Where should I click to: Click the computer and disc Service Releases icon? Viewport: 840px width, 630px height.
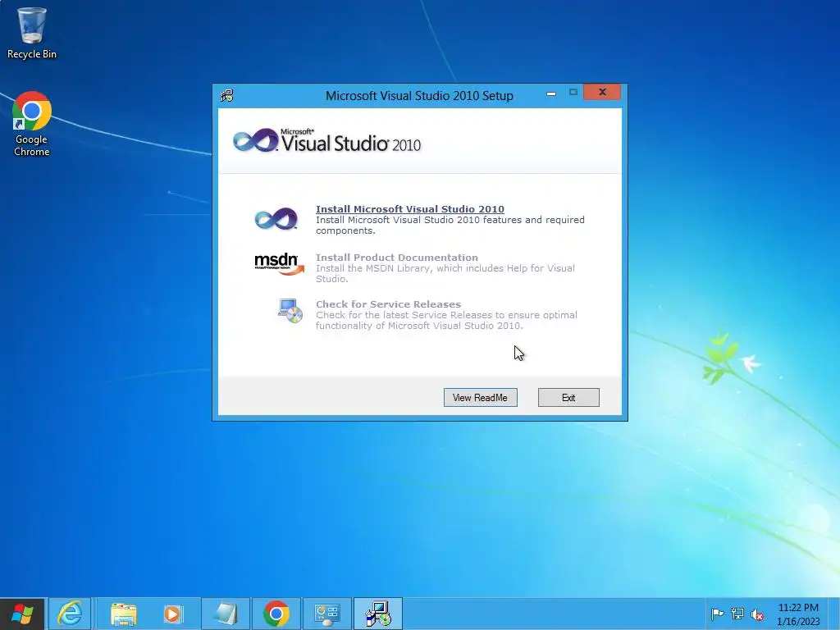tap(290, 311)
